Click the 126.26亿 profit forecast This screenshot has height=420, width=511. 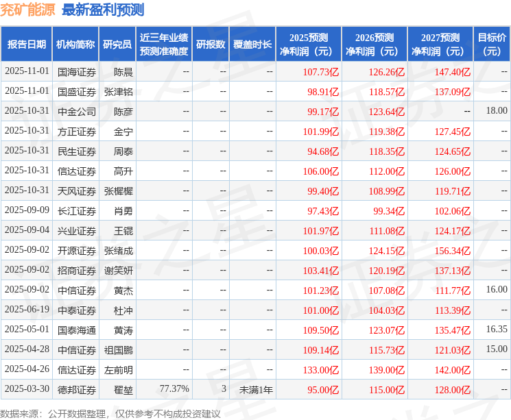click(387, 72)
